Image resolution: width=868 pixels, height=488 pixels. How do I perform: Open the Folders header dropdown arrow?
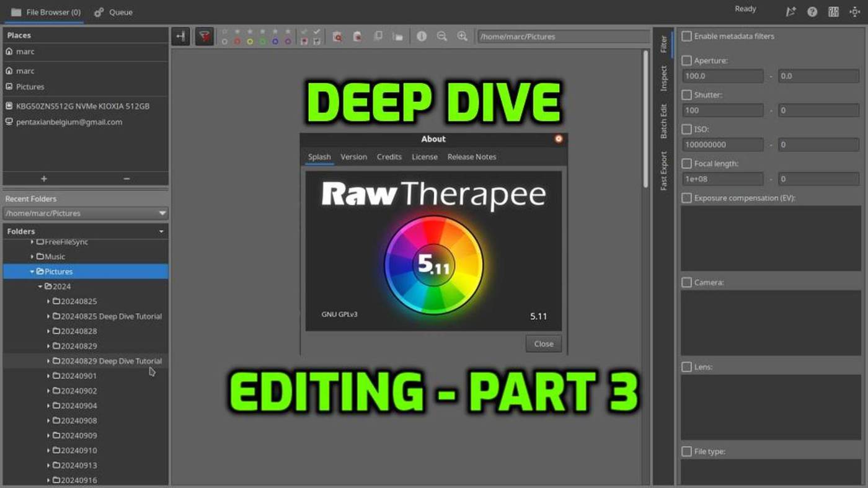point(161,231)
